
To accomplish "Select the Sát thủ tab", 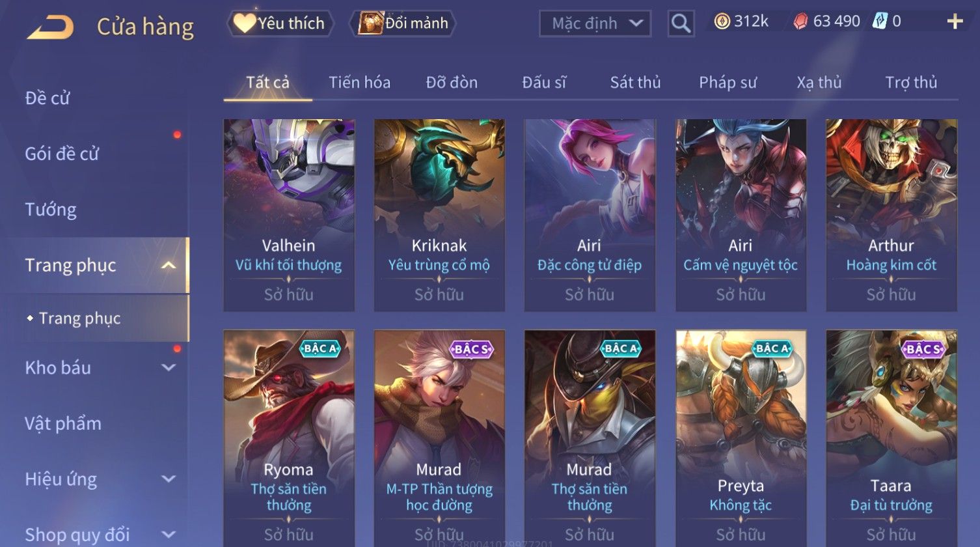I will tap(635, 83).
